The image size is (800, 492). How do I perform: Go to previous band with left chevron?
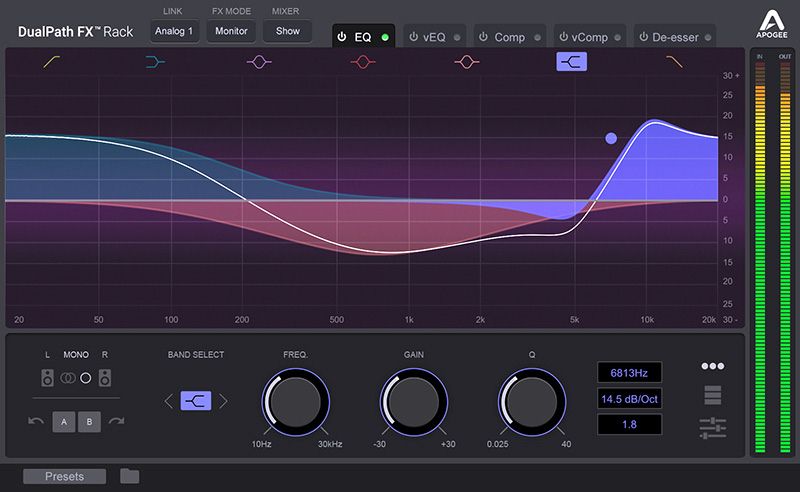(168, 401)
